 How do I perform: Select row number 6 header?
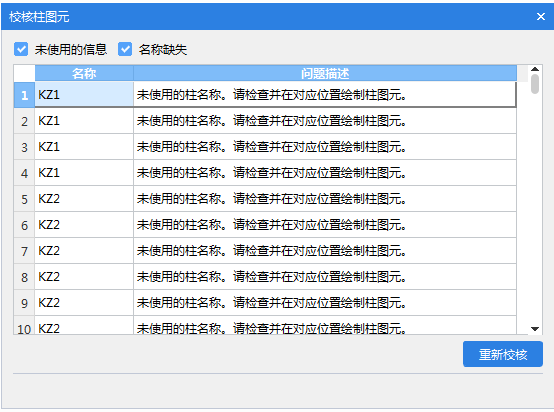click(24, 225)
